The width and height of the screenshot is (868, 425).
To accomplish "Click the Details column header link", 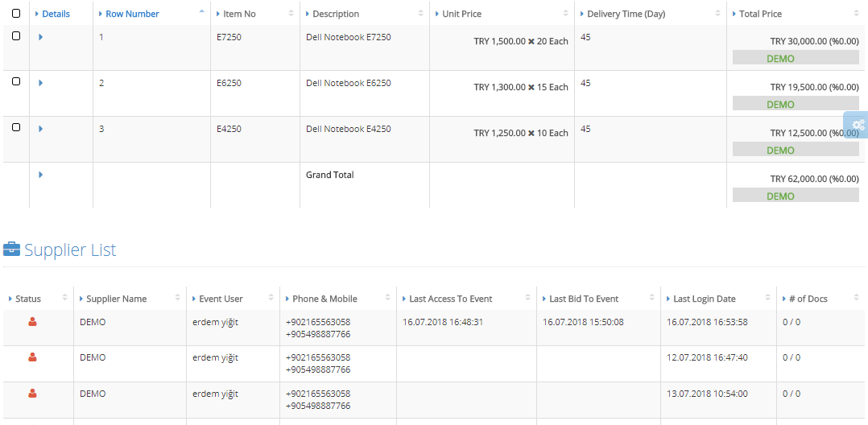I will click(56, 14).
